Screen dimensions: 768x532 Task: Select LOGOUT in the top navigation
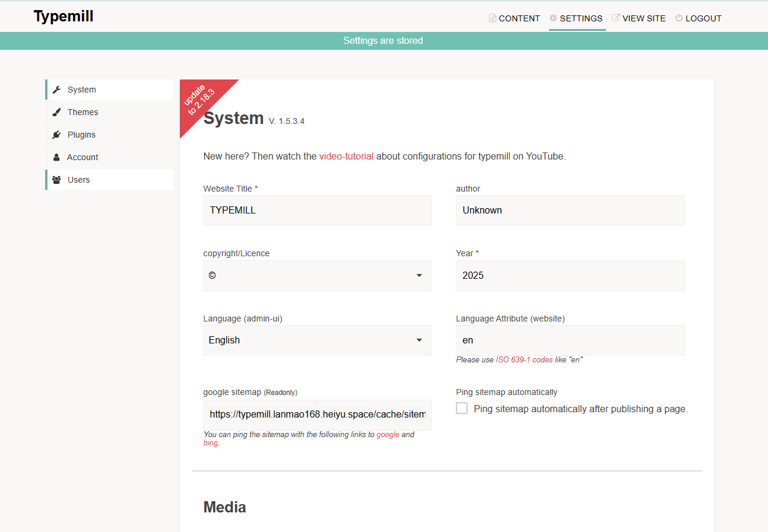coord(698,18)
